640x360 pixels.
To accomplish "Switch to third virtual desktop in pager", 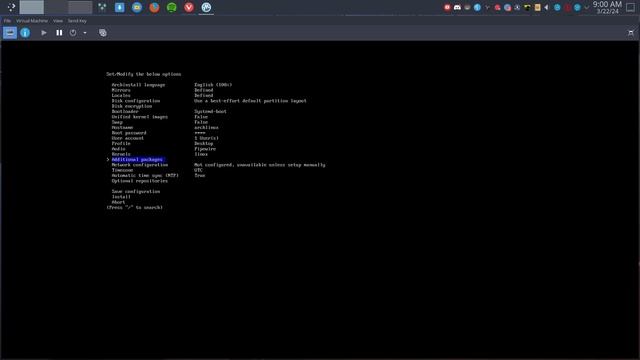I will [80, 7].
